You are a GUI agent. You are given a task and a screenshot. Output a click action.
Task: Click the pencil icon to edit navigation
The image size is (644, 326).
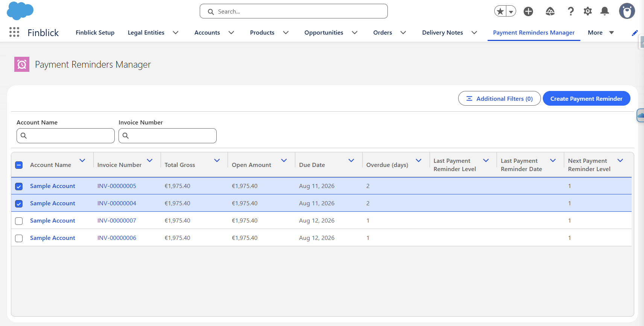click(x=635, y=33)
